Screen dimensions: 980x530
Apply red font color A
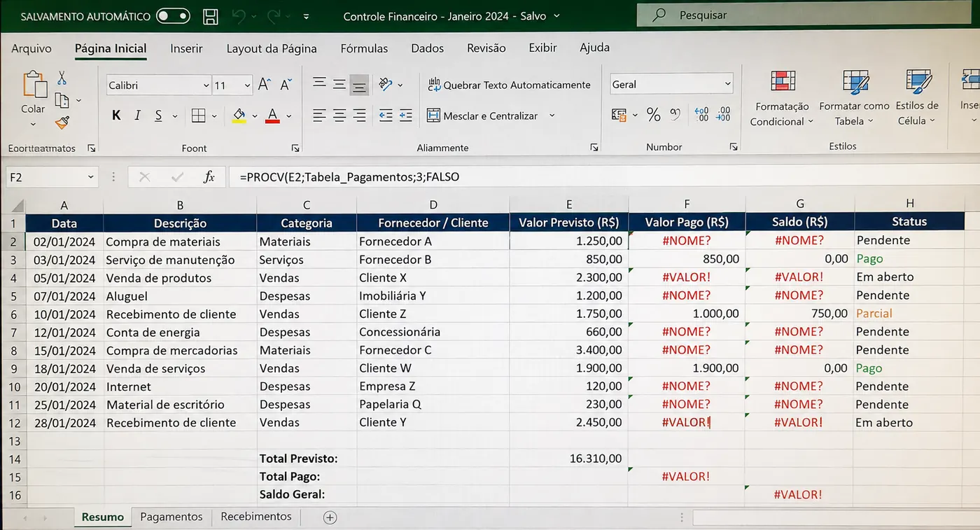tap(273, 116)
